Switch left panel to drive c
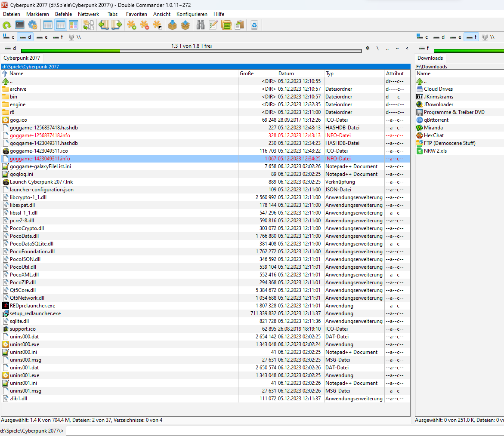The image size is (504, 436). click(9, 37)
